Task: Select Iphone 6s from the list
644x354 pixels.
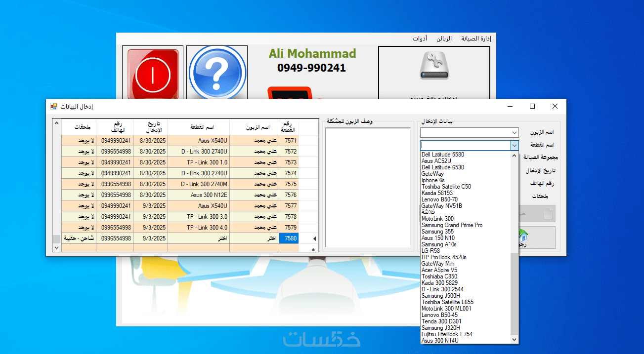Action: coord(433,180)
